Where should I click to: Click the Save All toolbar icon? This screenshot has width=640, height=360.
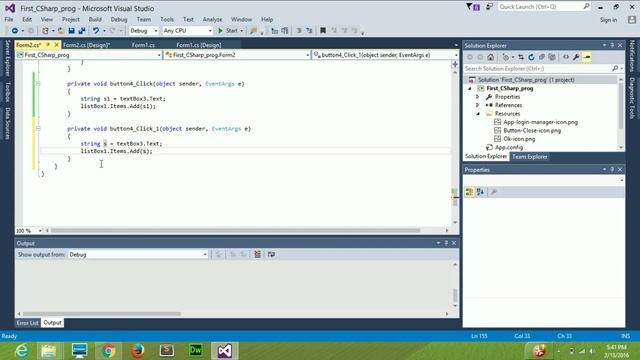(82, 31)
